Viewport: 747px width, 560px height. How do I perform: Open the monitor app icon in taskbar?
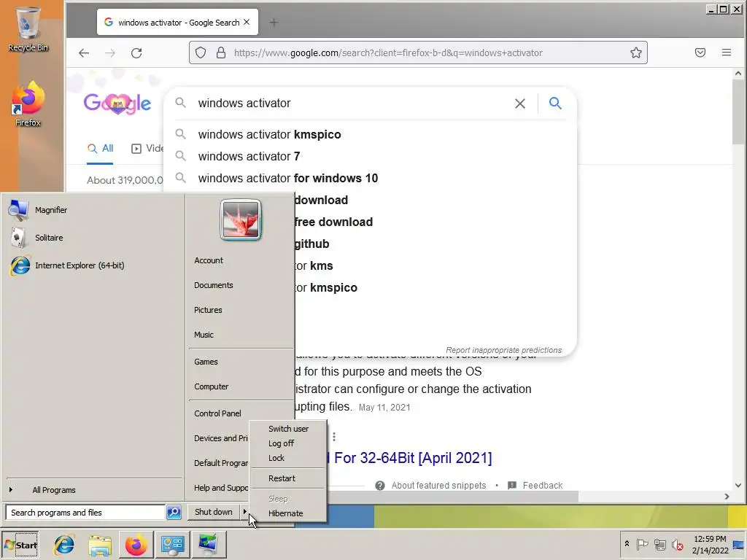pyautogui.click(x=209, y=545)
